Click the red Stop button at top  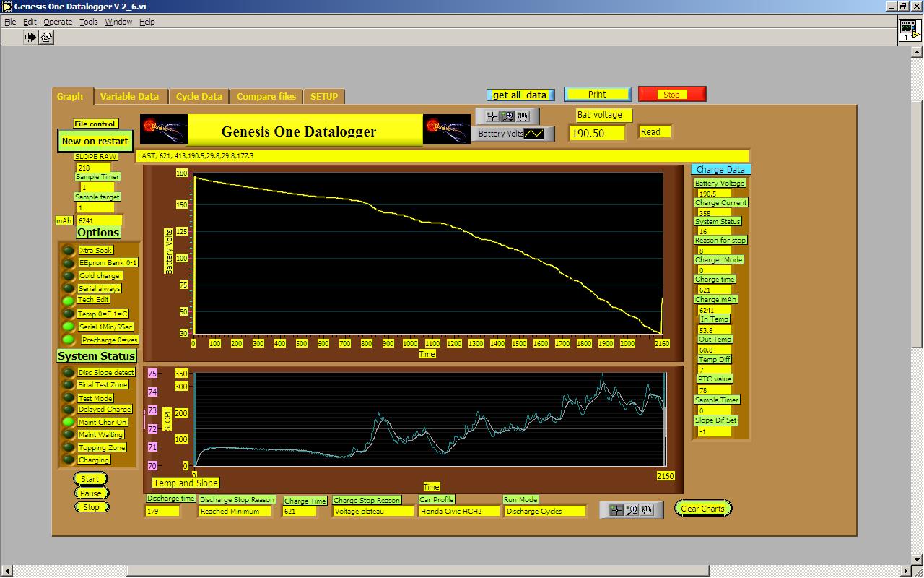click(x=672, y=95)
